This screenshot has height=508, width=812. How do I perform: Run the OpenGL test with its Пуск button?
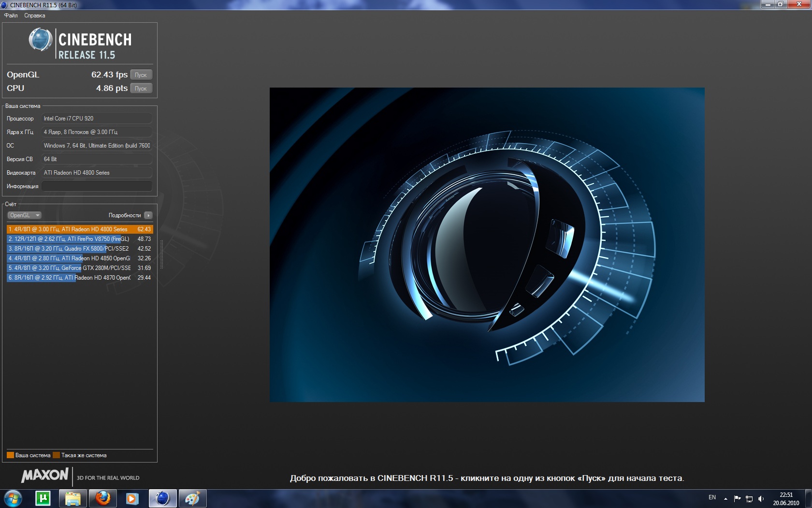[x=141, y=75]
